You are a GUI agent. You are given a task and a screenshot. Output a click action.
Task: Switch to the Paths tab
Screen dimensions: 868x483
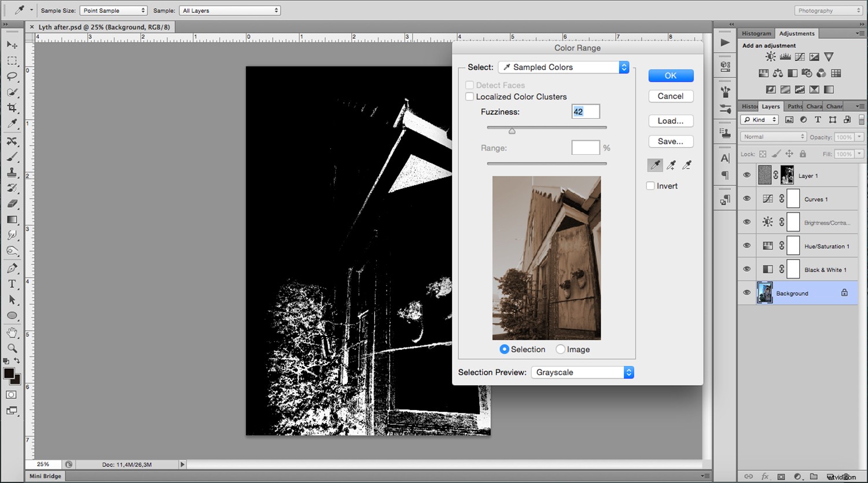click(x=794, y=106)
